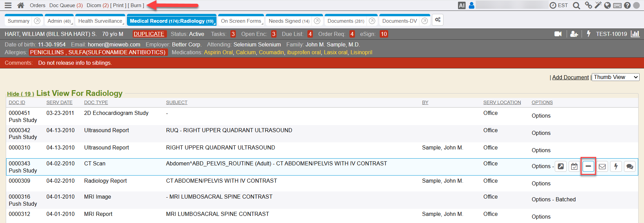Open the Needs Signed tab
Screen dimensions: 644x223
click(x=289, y=21)
